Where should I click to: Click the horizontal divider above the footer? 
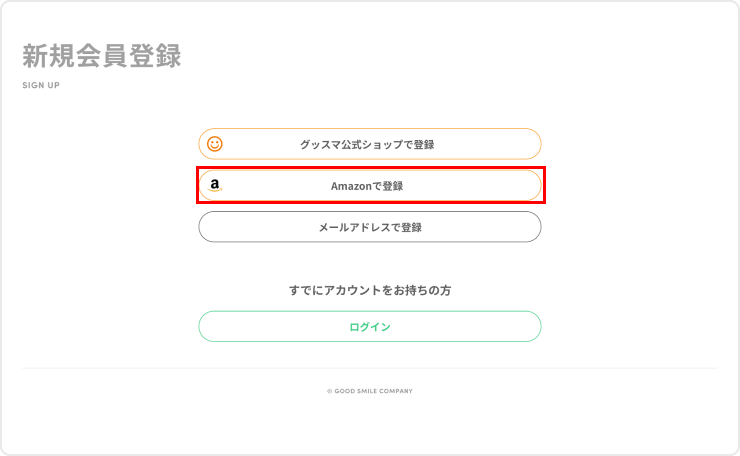369,368
